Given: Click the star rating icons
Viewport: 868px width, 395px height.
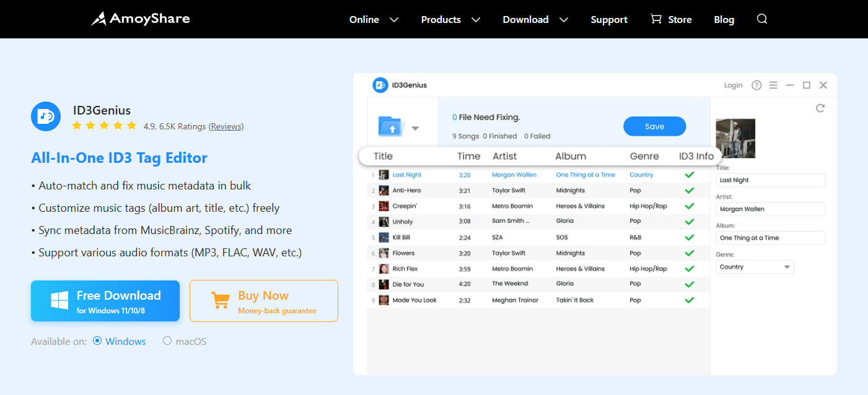Looking at the screenshot, I should [104, 126].
